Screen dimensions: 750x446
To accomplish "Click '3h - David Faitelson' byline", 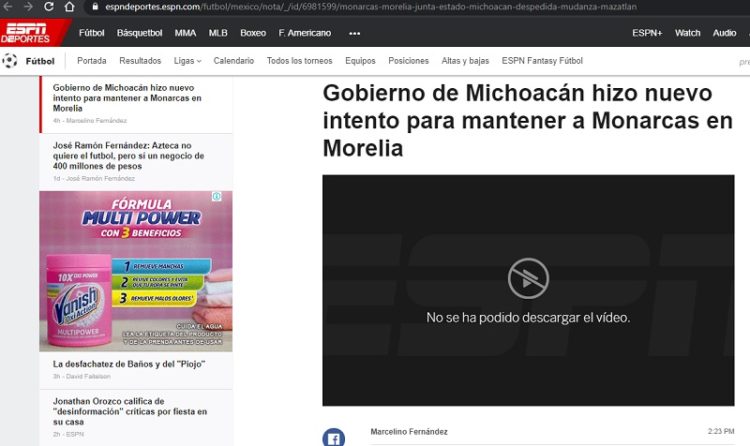I will coord(82,377).
